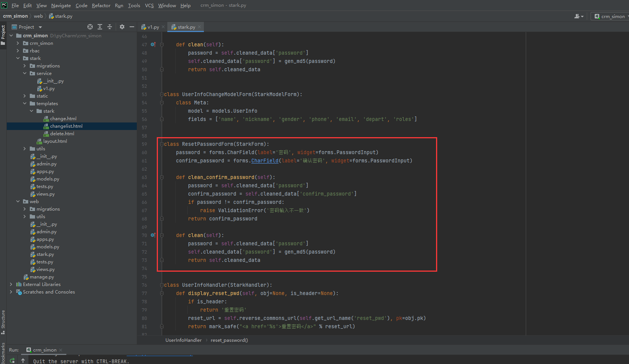Open Project panel settings gear
Viewport: 629px width, 364px height.
click(x=122, y=27)
